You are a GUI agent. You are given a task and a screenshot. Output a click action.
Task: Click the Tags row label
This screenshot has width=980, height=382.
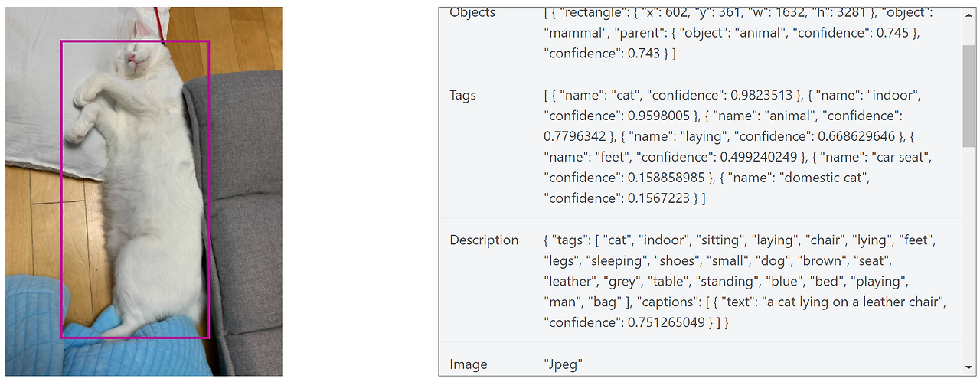pyautogui.click(x=462, y=96)
